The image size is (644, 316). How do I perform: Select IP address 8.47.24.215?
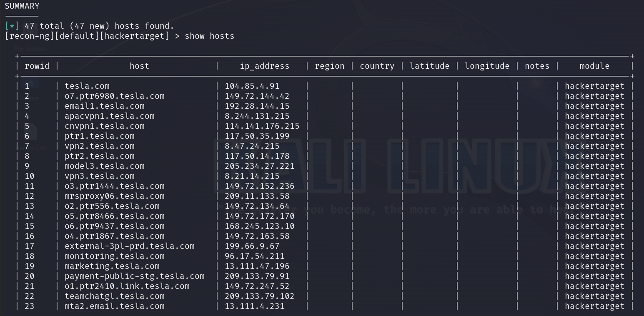point(252,146)
